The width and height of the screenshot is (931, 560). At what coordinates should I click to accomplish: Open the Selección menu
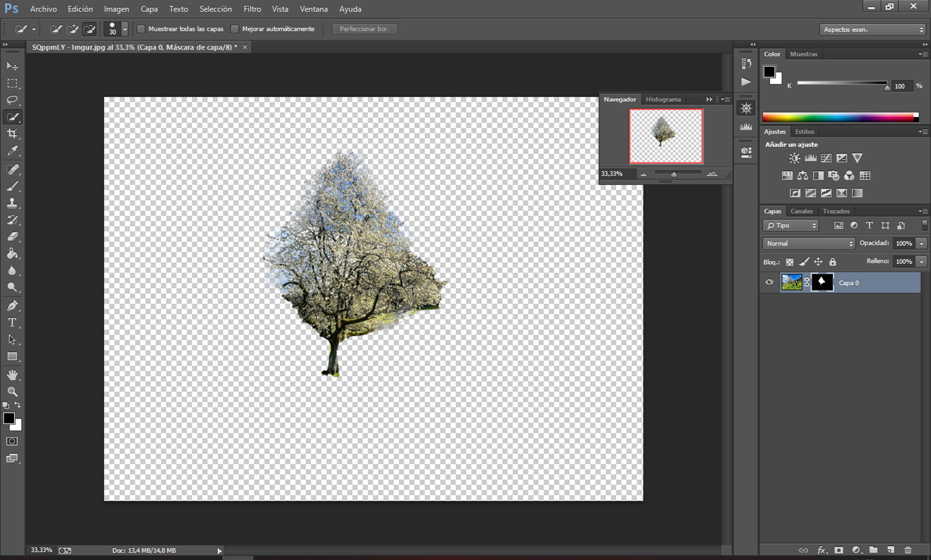(216, 9)
